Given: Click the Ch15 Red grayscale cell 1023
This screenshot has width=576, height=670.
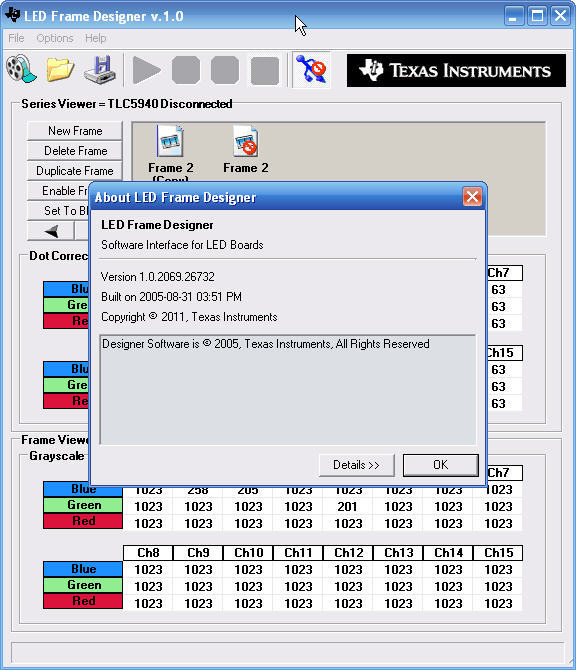Looking at the screenshot, I should pyautogui.click(x=498, y=604).
